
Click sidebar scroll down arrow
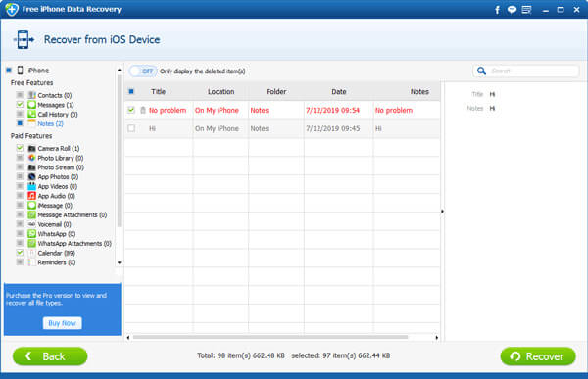120,262
